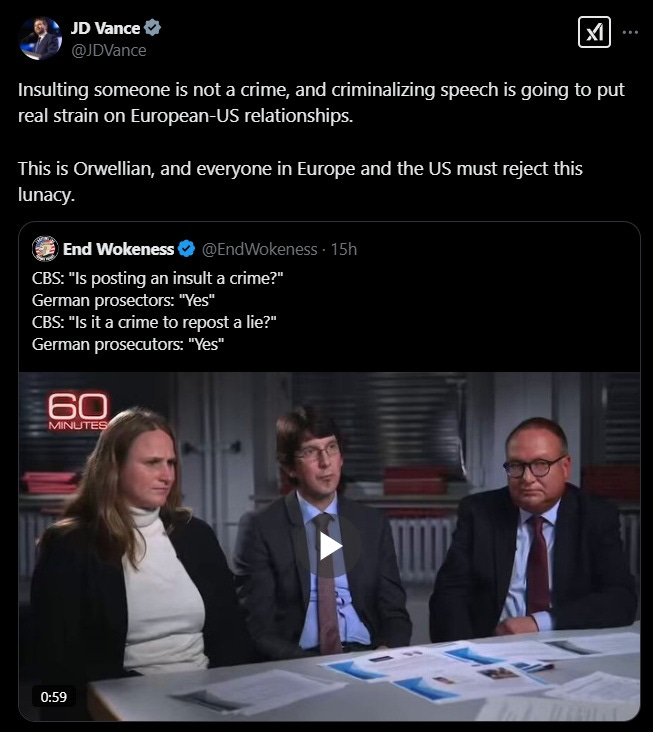The height and width of the screenshot is (732, 653).
Task: Click the 60 Minutes logo in video
Action: coord(78,411)
